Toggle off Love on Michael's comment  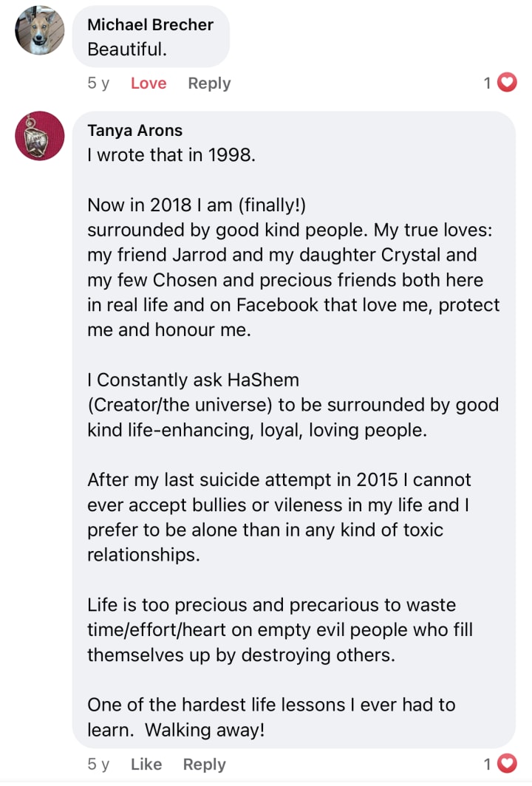[149, 83]
